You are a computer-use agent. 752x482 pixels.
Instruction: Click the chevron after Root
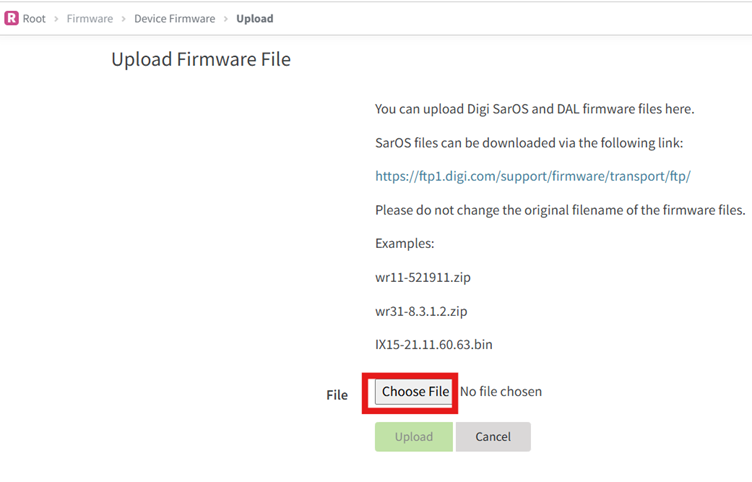56,18
